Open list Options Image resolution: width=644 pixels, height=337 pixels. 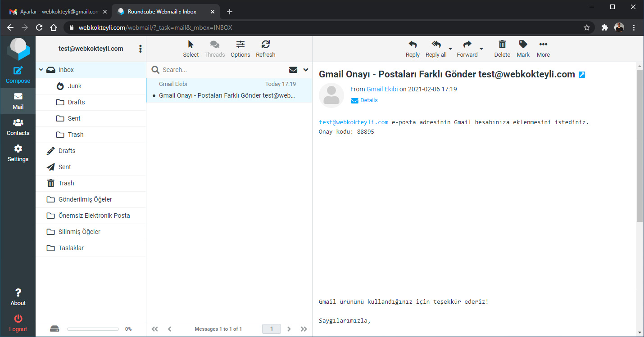(x=240, y=49)
